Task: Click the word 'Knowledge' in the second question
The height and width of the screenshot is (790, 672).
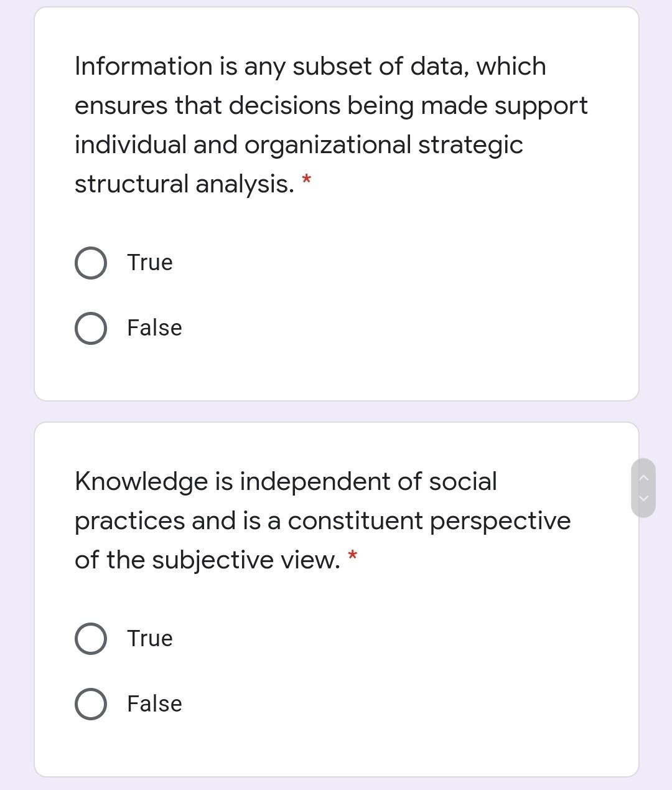Action: pos(141,482)
